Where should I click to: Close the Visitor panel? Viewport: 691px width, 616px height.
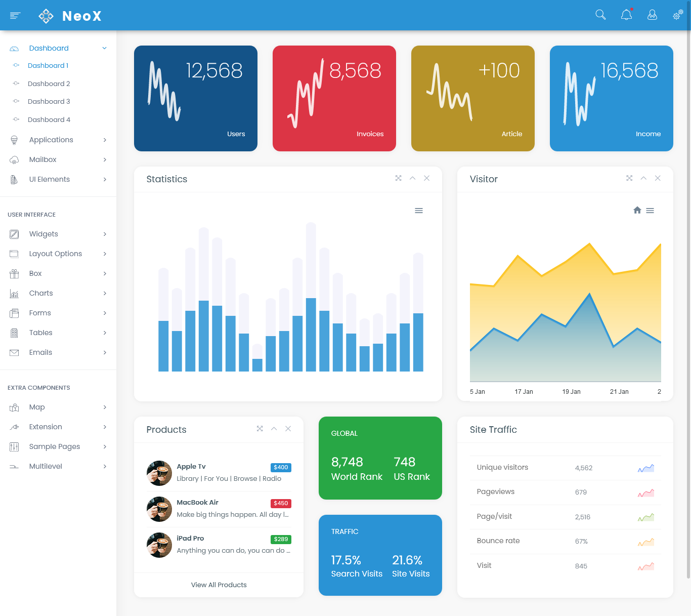tap(658, 178)
